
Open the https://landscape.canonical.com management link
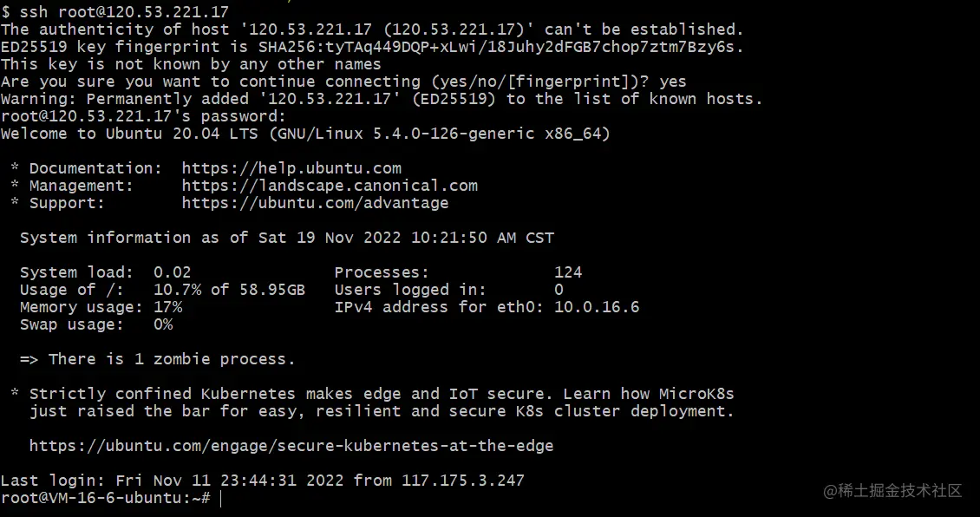point(330,186)
